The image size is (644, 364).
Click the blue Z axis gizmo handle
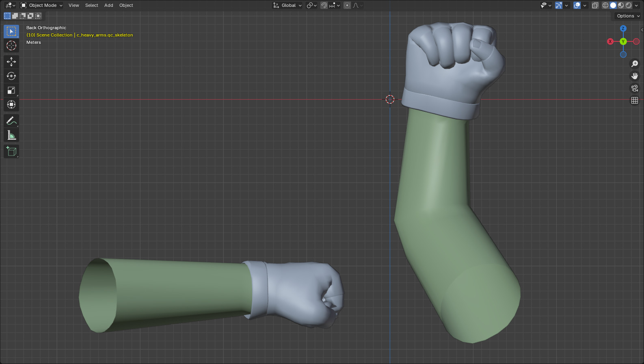click(623, 28)
